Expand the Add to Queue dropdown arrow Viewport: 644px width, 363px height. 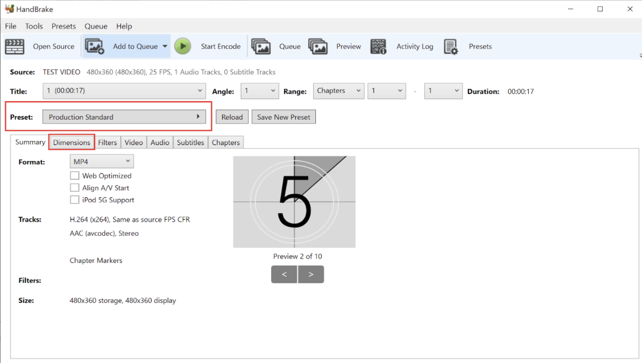coord(165,46)
